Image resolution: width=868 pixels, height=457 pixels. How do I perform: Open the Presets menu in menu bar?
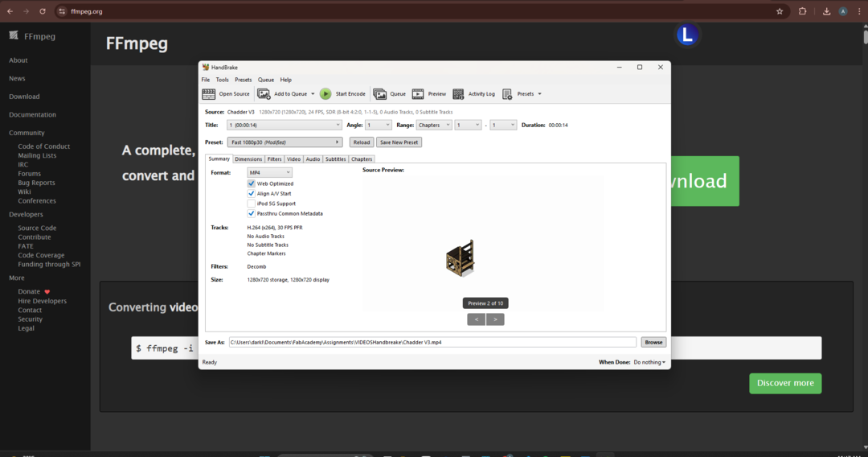[243, 80]
